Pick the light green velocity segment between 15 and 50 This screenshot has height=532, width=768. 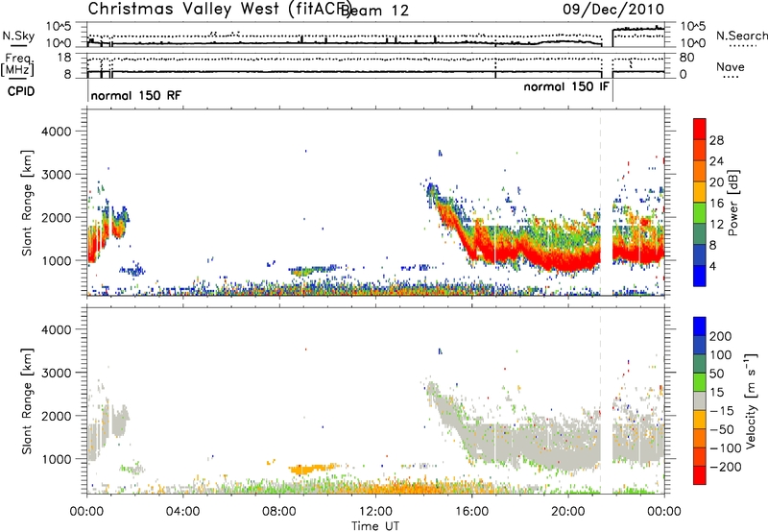point(700,382)
